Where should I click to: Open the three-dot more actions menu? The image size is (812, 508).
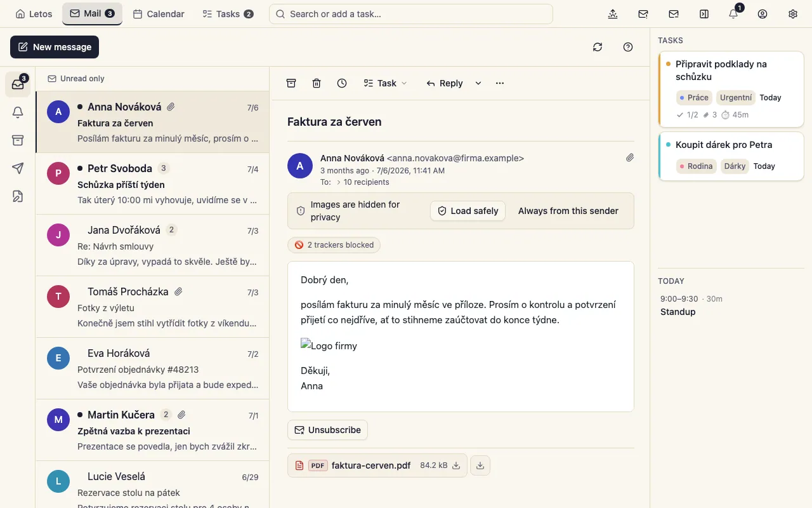coord(500,83)
